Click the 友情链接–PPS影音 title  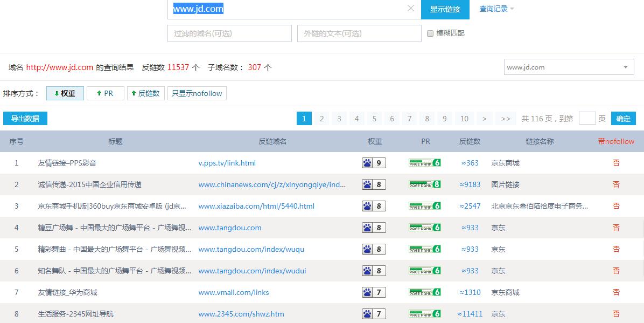[67, 163]
